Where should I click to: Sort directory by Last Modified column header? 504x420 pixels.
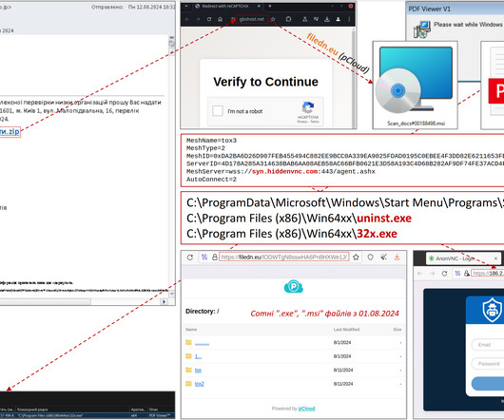(x=346, y=330)
